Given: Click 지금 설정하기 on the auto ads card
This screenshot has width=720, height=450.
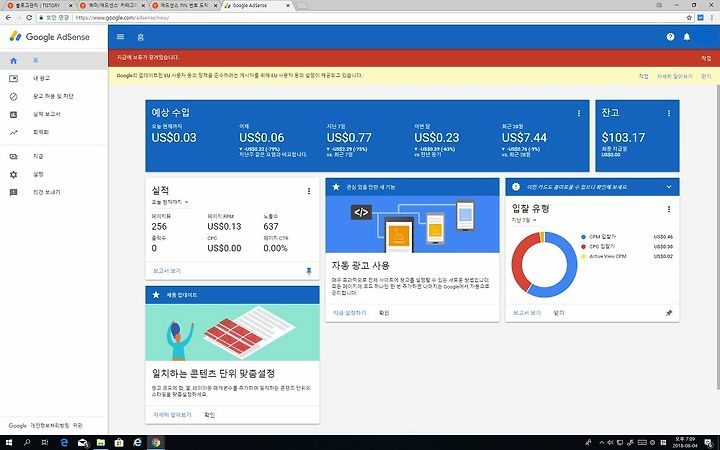Looking at the screenshot, I should [x=349, y=313].
